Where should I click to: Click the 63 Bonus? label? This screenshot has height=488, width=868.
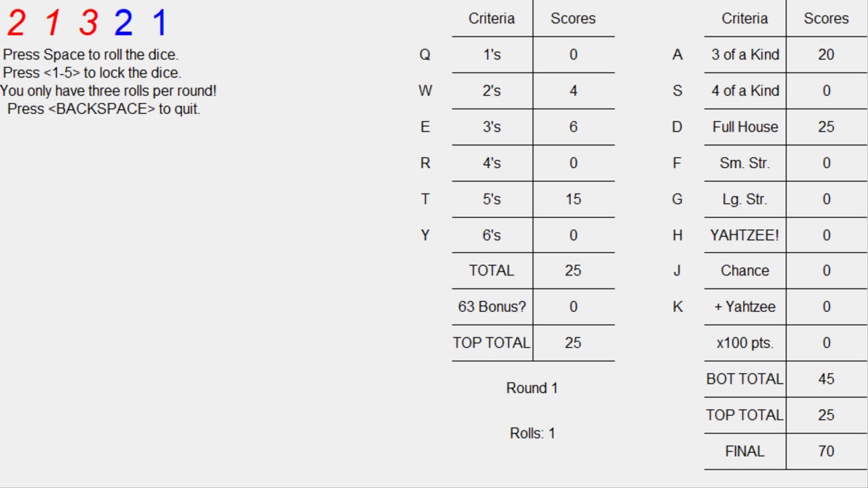click(492, 307)
